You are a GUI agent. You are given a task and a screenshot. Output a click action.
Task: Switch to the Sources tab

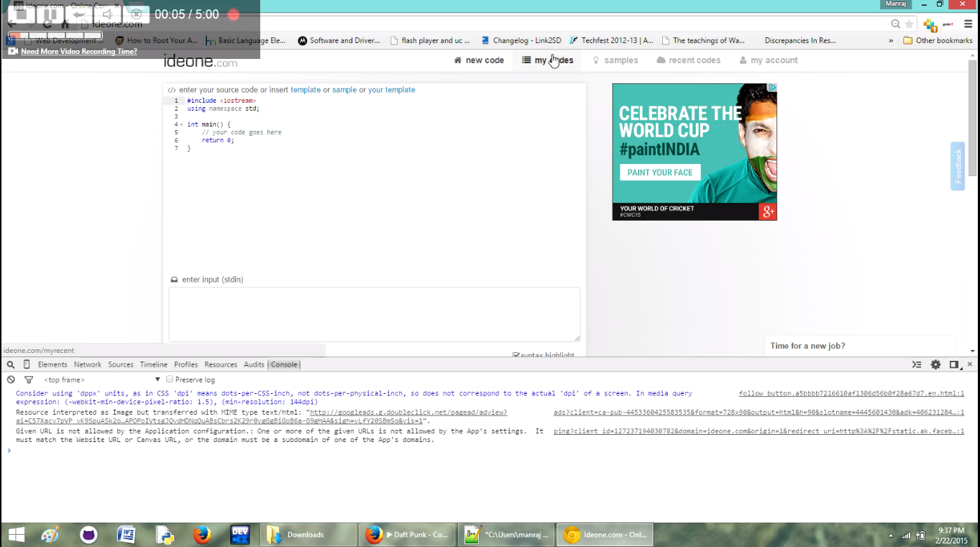(121, 365)
